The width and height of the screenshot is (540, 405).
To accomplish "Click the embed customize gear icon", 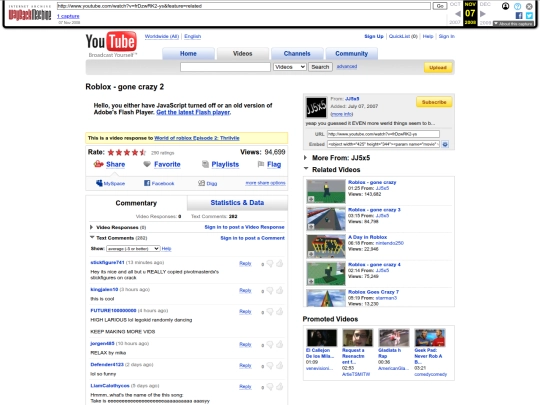I will point(445,144).
